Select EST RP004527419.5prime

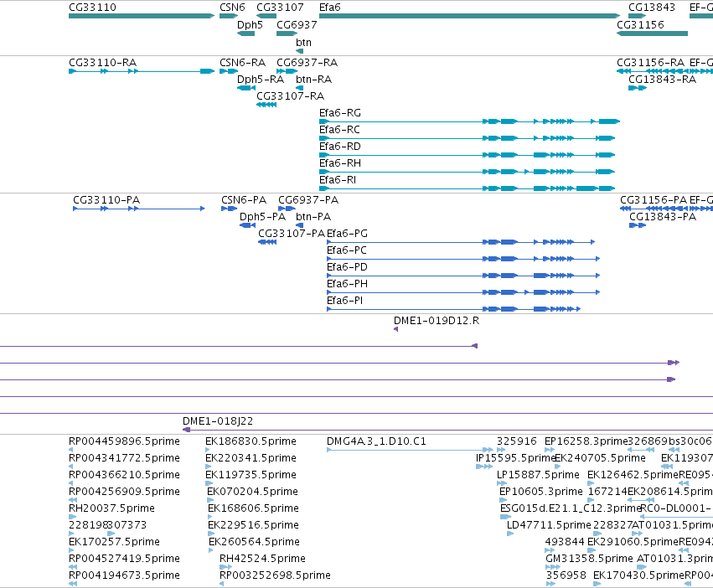(73, 567)
